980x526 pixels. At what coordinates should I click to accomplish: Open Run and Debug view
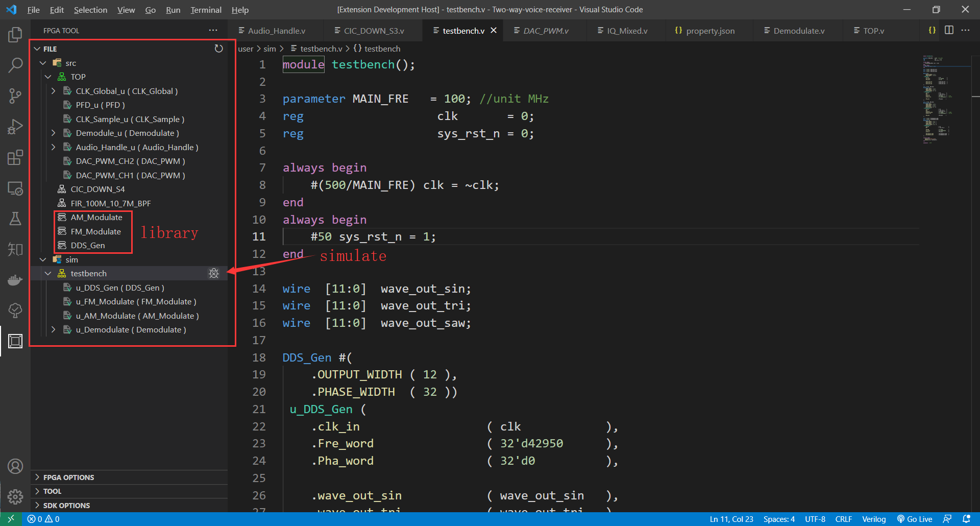[x=15, y=127]
